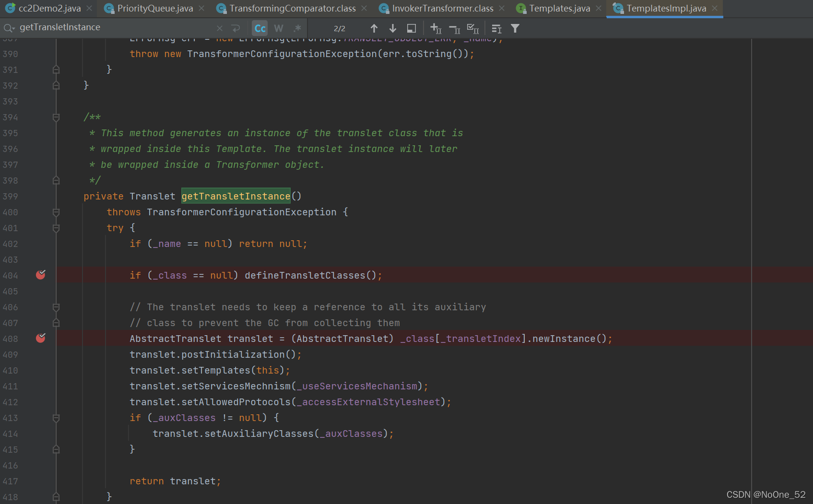This screenshot has width=813, height=504.
Task: Click fold end marker at line 392
Action: [x=56, y=86]
